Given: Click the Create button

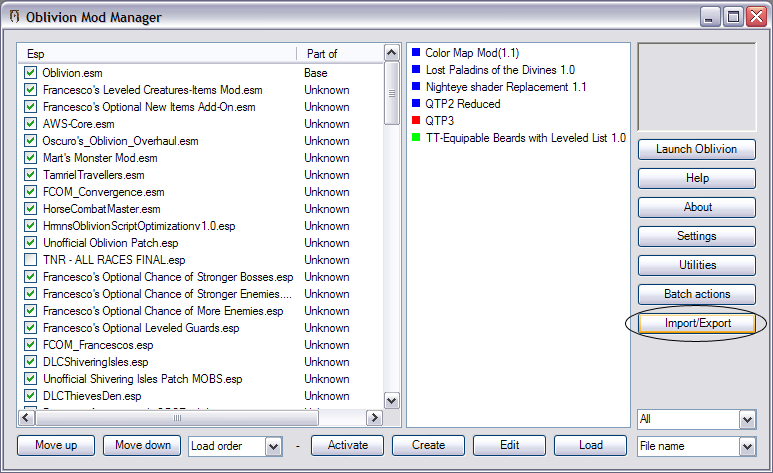Looking at the screenshot, I should click(x=428, y=445).
